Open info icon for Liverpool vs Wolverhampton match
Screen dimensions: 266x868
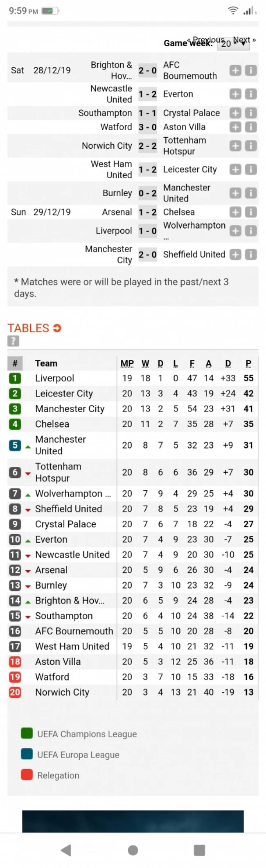[251, 231]
